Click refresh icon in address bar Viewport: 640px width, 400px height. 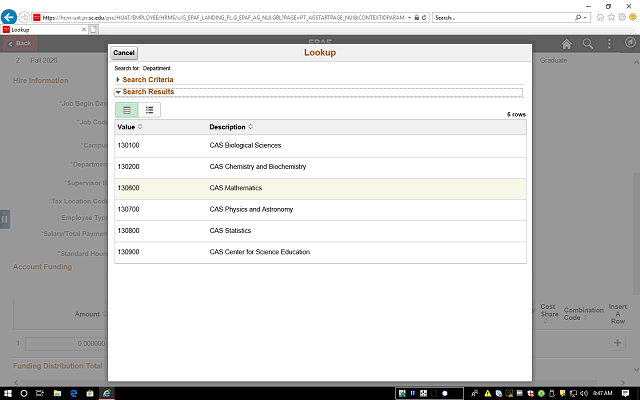point(424,18)
